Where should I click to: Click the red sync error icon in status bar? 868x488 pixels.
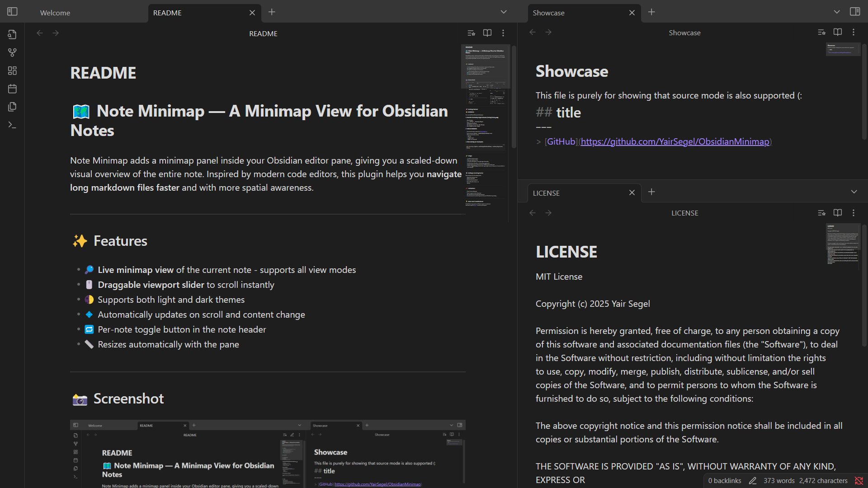coord(859,481)
